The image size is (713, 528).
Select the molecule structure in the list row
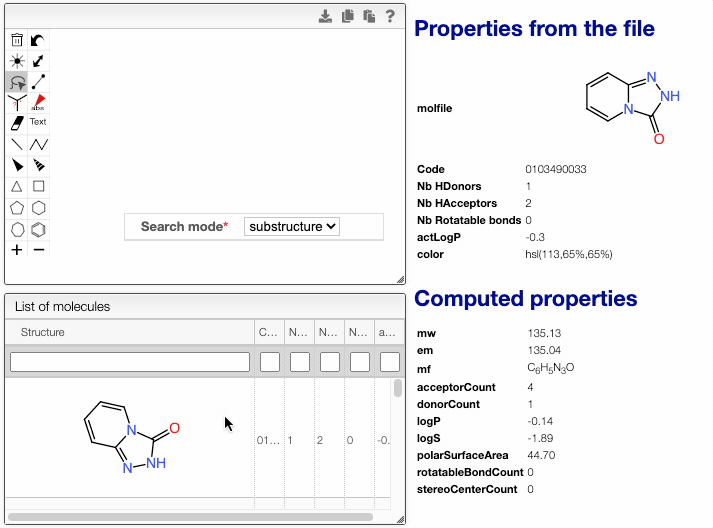tap(131, 438)
